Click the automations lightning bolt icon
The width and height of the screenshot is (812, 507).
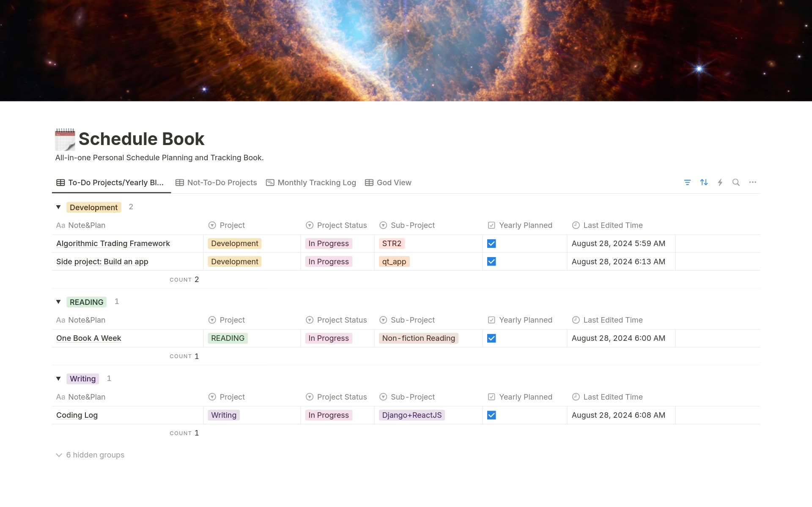click(x=720, y=182)
